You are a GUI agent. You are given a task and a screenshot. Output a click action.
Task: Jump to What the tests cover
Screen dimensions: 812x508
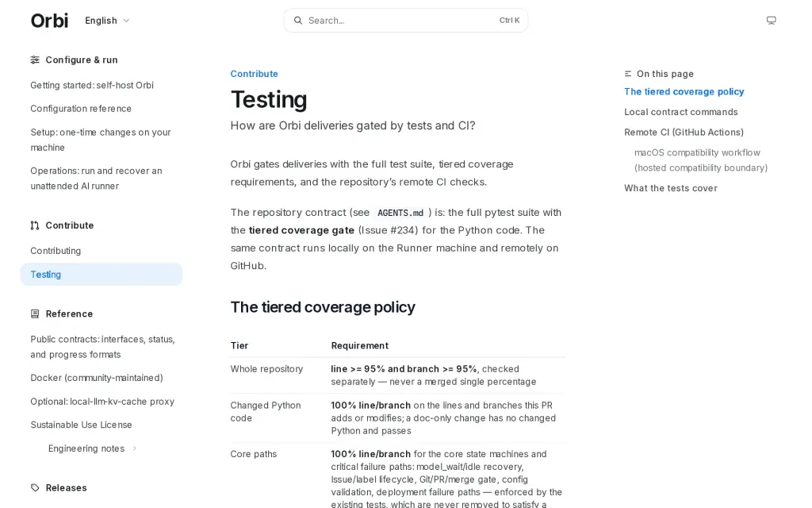click(x=671, y=188)
